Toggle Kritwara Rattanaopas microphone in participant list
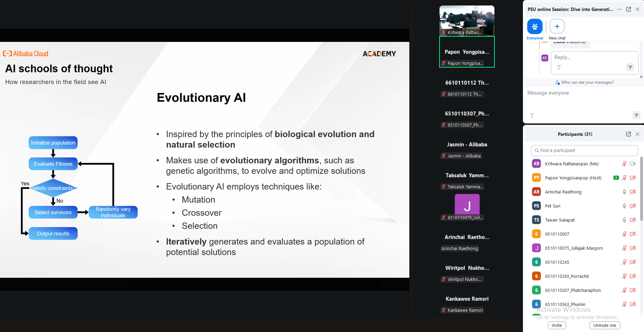Screen dimensions: 644x332 (x=624, y=164)
